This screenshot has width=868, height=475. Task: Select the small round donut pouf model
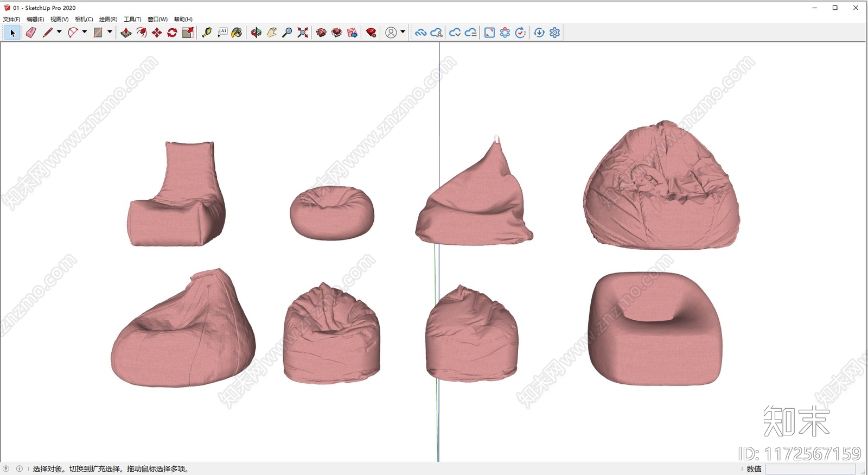(332, 213)
